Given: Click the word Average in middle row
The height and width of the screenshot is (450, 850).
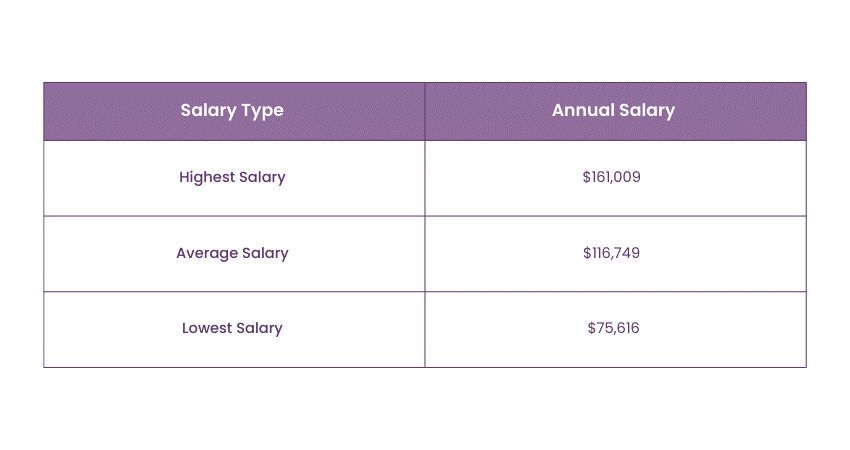Looking at the screenshot, I should tap(205, 253).
